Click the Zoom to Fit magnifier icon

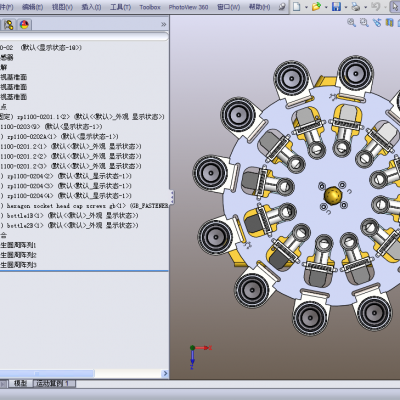pos(351,23)
